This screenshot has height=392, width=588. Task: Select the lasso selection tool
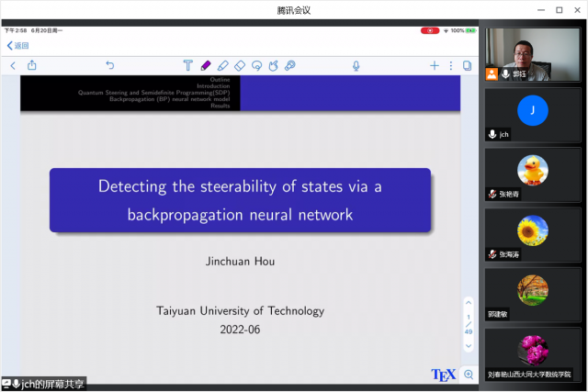coord(256,65)
